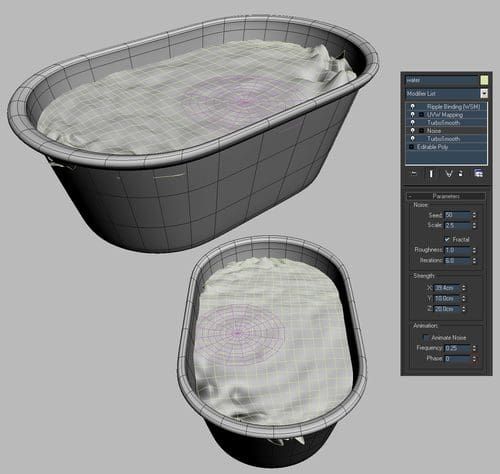Select Ripple Binding (WSM) in stack

453,107
